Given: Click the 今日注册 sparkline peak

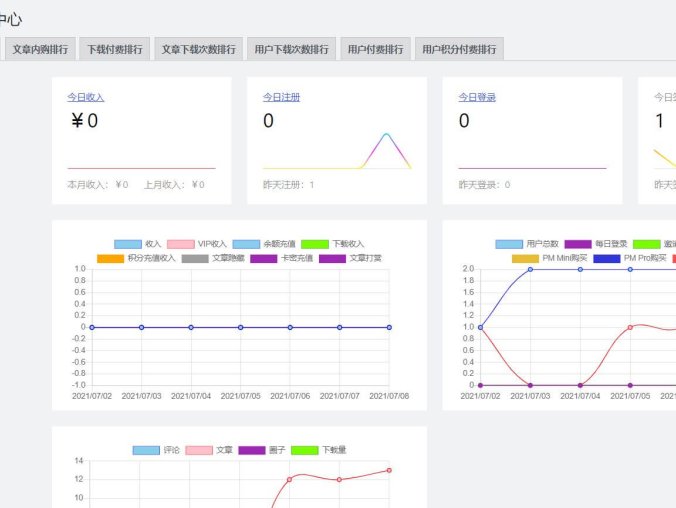Looking at the screenshot, I should click(386, 134).
